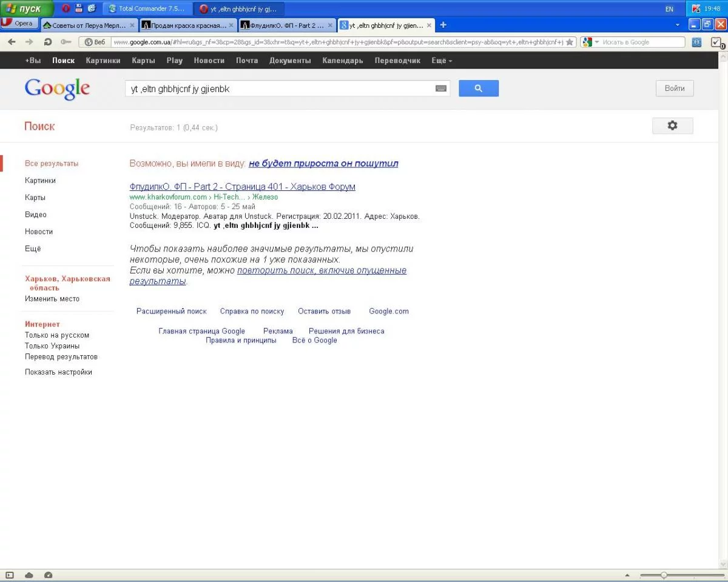Click the Войти sign-in button
This screenshot has width=728, height=582.
[675, 89]
